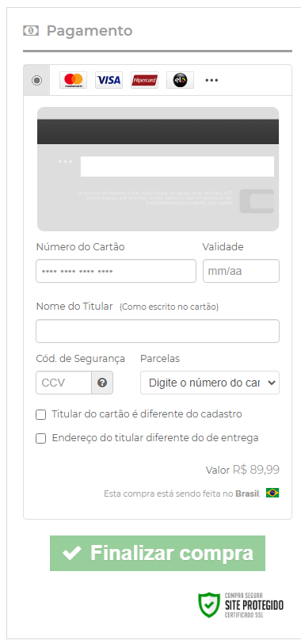Enable Endereço do titular diferente do de entrega
301x644 pixels.
(40, 439)
